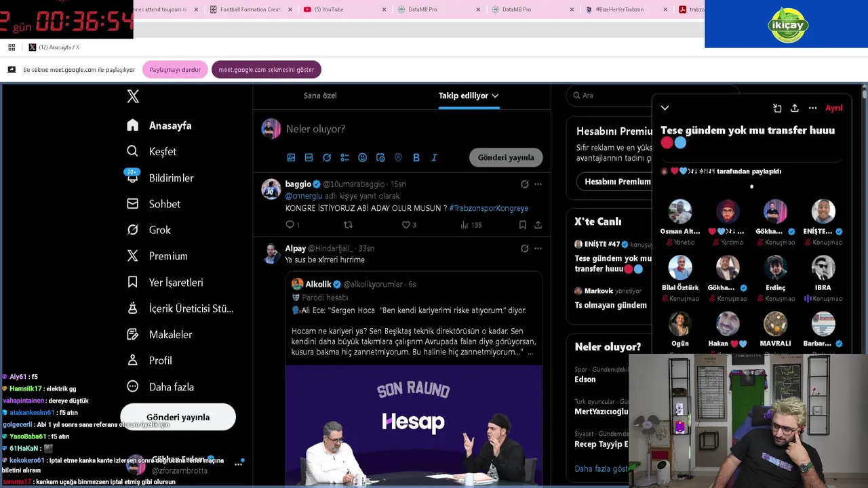Open Takip ediliyor dropdown chevron

(495, 96)
